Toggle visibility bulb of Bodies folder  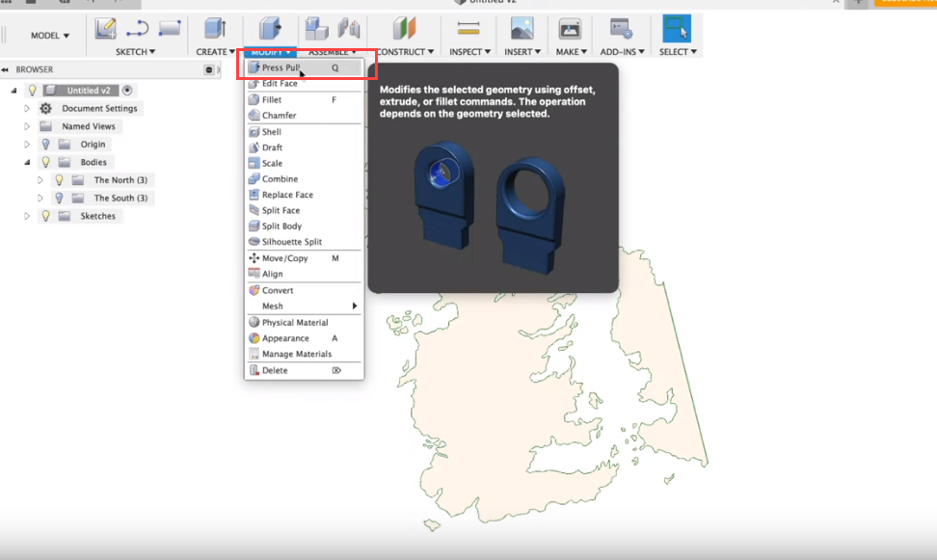click(45, 162)
